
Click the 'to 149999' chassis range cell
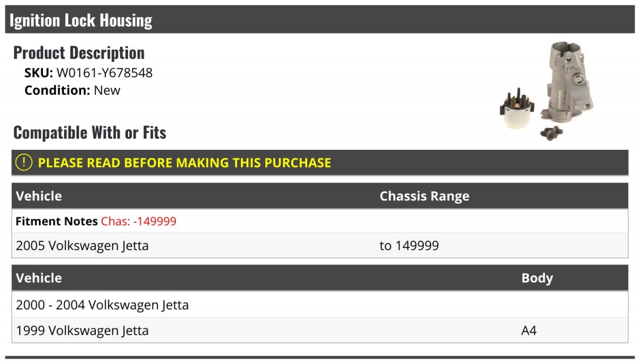click(409, 246)
